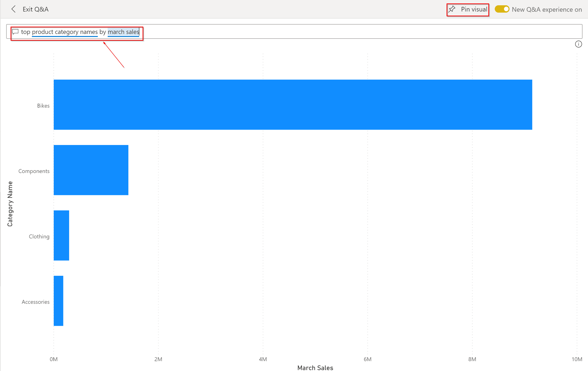Click the Pin visual text
Screen dimensions: 588x371
(x=474, y=9)
